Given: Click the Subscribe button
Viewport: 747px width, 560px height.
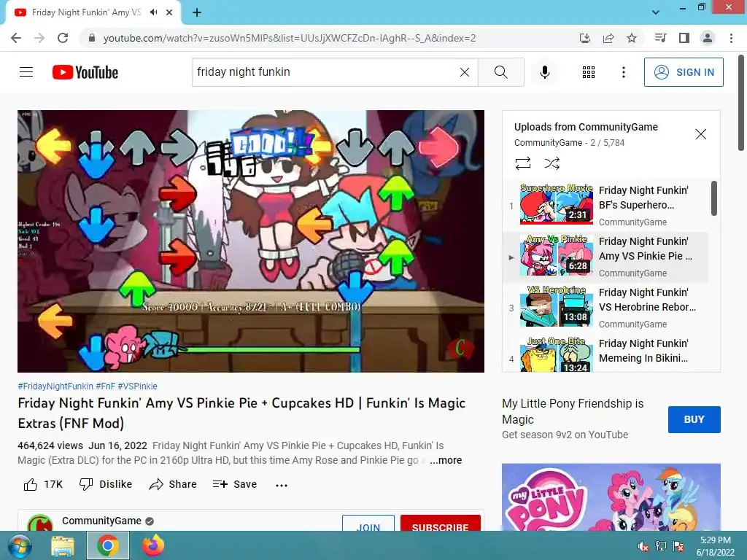Looking at the screenshot, I should [x=440, y=523].
